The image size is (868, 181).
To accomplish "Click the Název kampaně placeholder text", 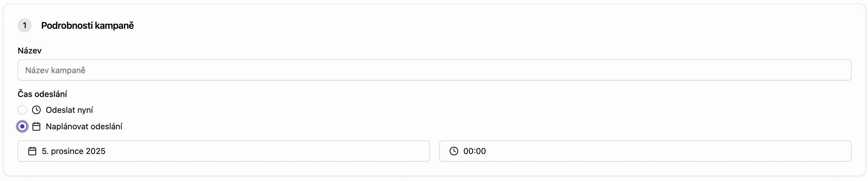I will click(x=55, y=70).
